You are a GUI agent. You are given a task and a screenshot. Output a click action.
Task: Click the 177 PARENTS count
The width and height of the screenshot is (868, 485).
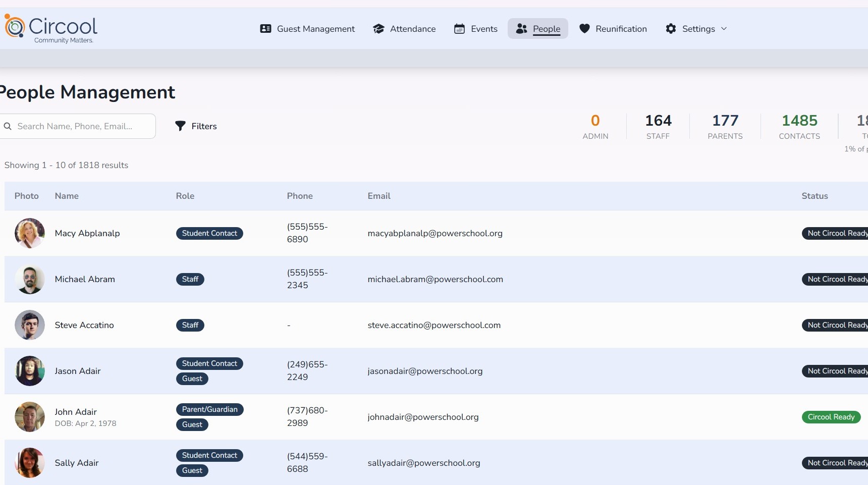pyautogui.click(x=725, y=126)
